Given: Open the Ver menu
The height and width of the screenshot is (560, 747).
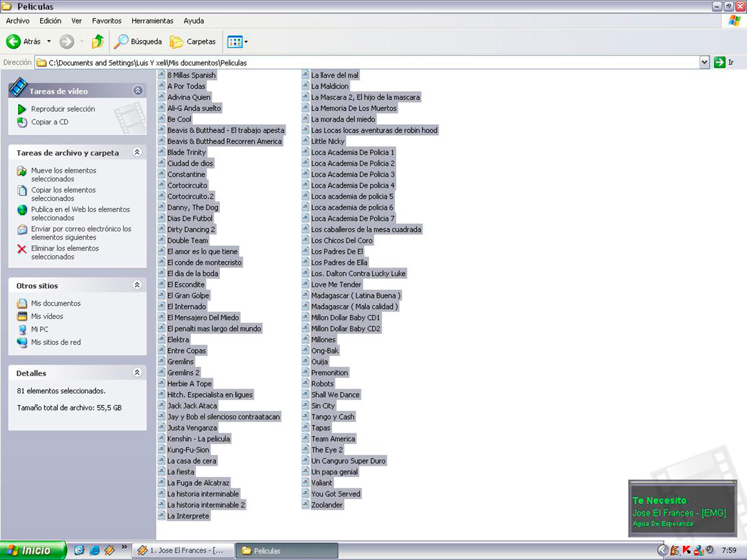Looking at the screenshot, I should (76, 20).
